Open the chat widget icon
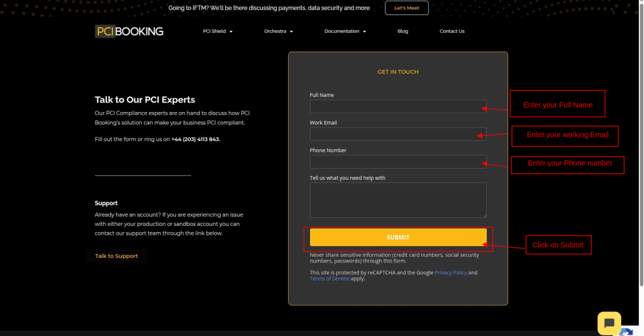The image size is (644, 336). 609,323
